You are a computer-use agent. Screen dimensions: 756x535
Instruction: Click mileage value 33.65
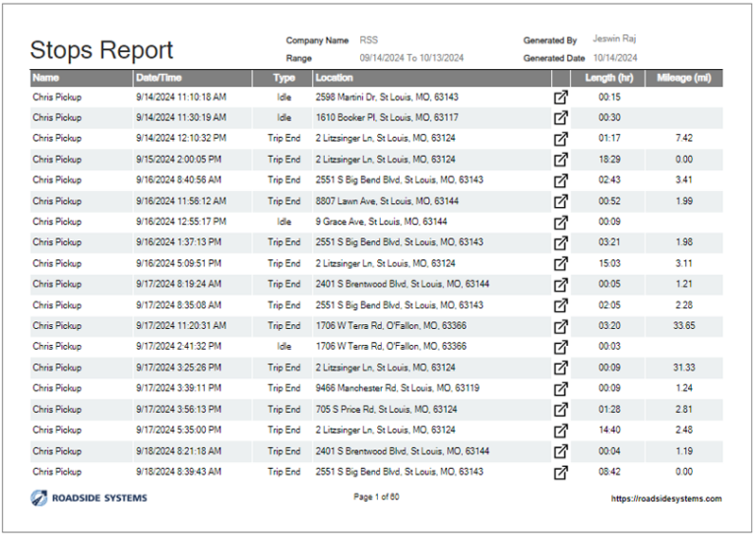(x=684, y=326)
